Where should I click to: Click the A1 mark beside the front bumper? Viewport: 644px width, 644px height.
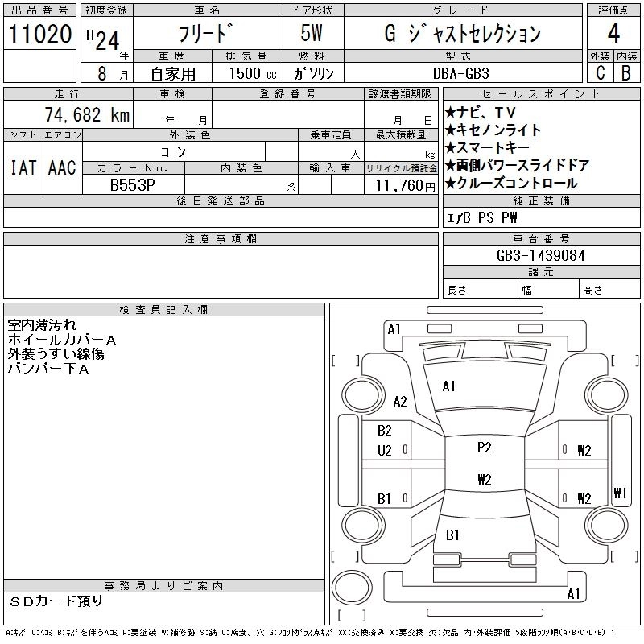click(x=394, y=329)
